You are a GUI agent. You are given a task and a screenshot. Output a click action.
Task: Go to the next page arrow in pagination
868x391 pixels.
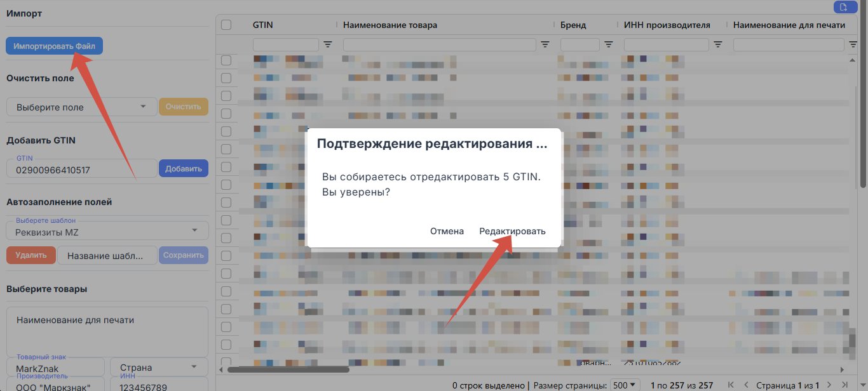pyautogui.click(x=830, y=385)
